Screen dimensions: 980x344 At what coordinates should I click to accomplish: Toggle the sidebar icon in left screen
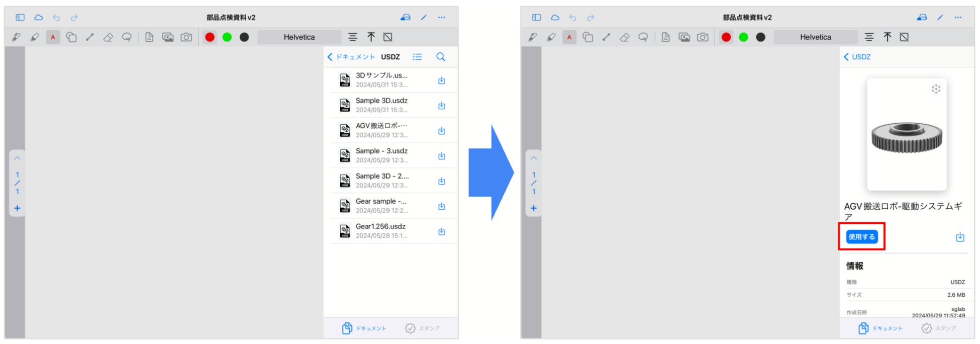pos(20,18)
